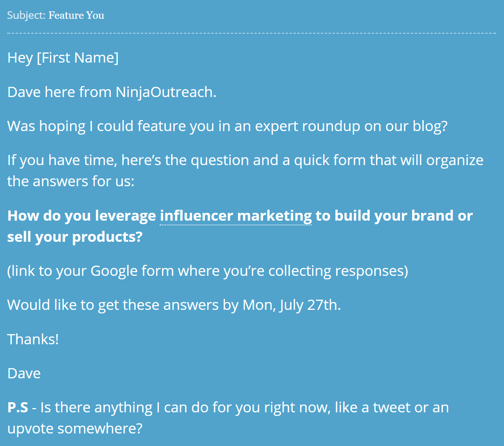Click the word NinjaOutreach

coord(166,92)
